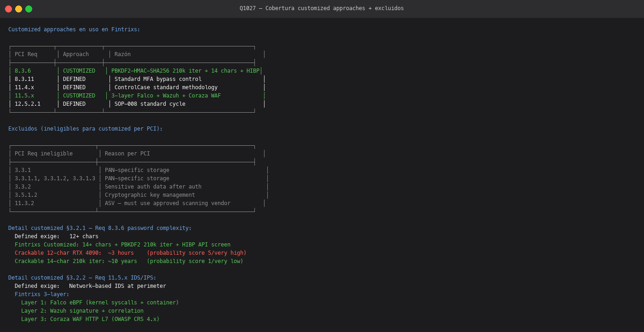Click the standalone "3.3.1" cell in the excluded table
Image resolution: width=644 pixels, height=332 pixels.
[x=23, y=170]
